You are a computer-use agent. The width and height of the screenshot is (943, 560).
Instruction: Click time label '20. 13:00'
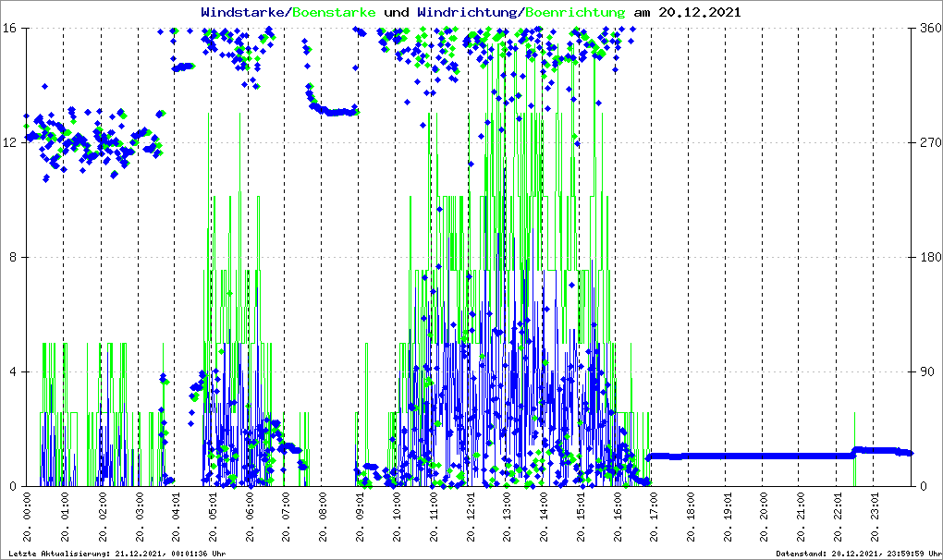(507, 517)
